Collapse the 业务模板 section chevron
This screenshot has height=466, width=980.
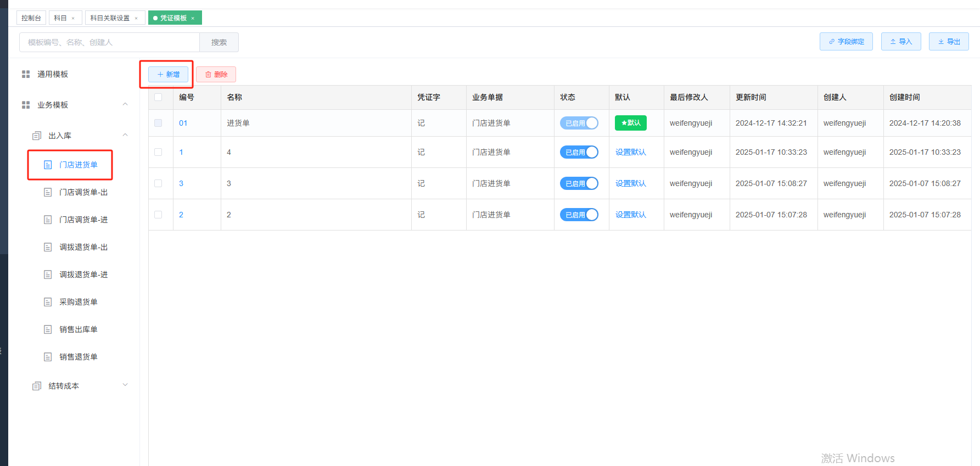point(125,104)
